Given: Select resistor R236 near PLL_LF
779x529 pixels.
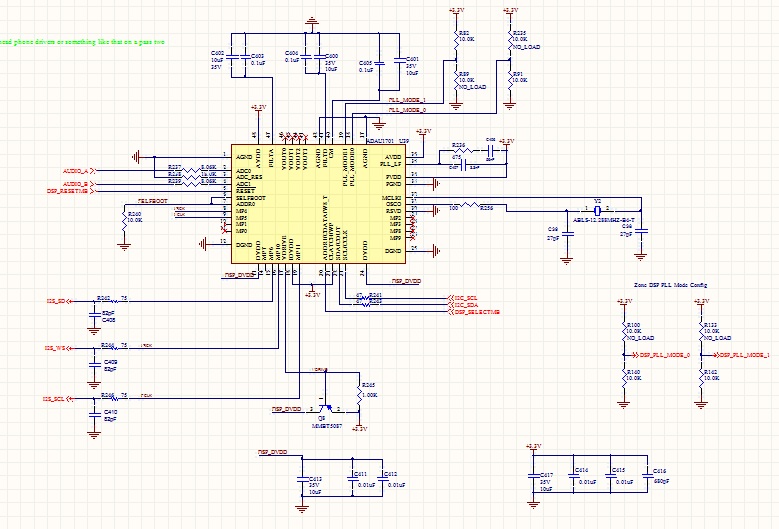Looking at the screenshot, I should (462, 150).
